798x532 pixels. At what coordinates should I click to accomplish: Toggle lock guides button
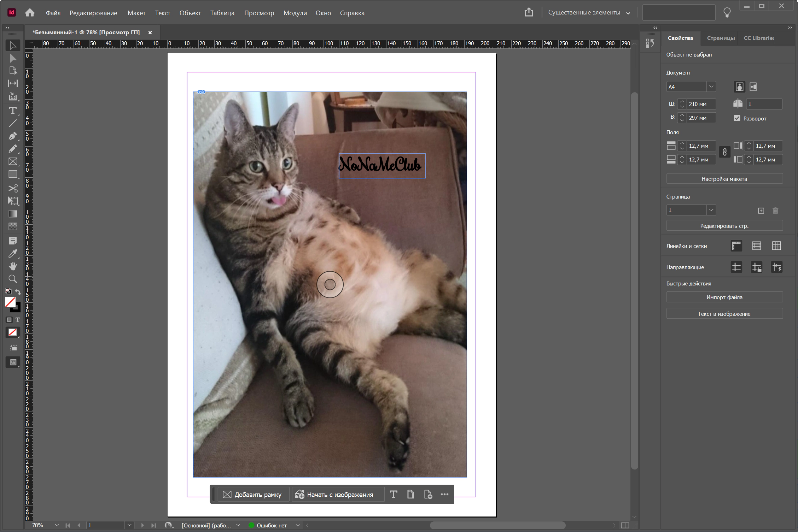point(756,267)
